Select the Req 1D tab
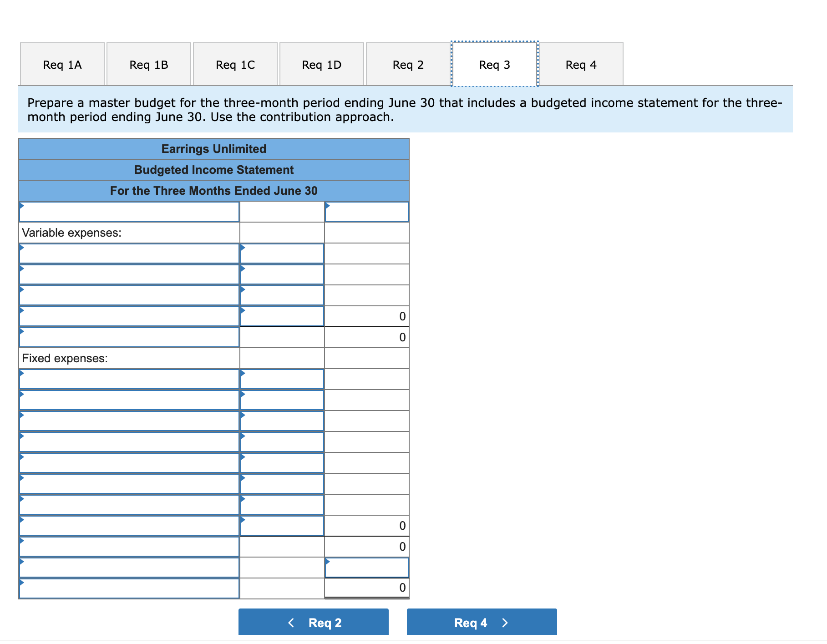 [x=321, y=64]
